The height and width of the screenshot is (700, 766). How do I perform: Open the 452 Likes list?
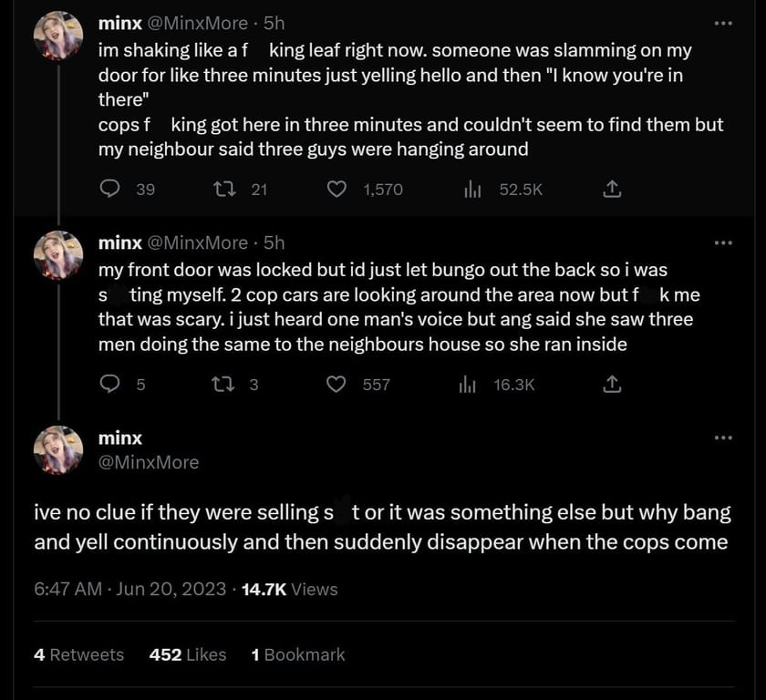click(186, 654)
